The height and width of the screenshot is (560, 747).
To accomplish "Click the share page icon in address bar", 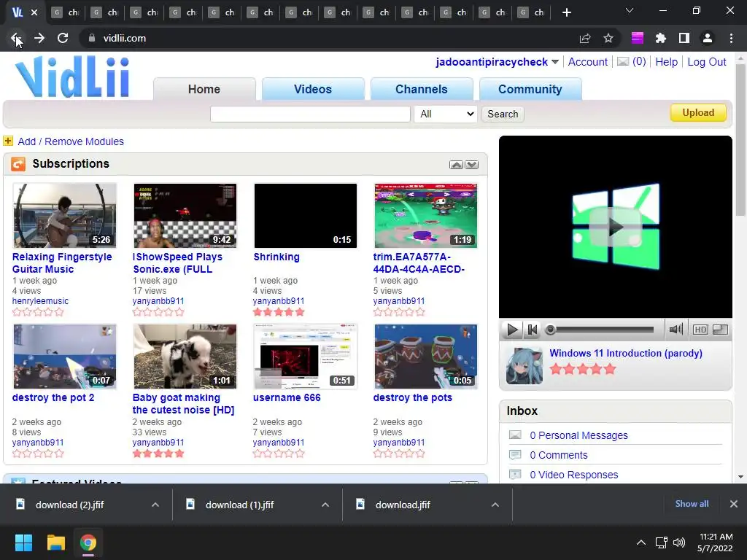I will click(585, 38).
